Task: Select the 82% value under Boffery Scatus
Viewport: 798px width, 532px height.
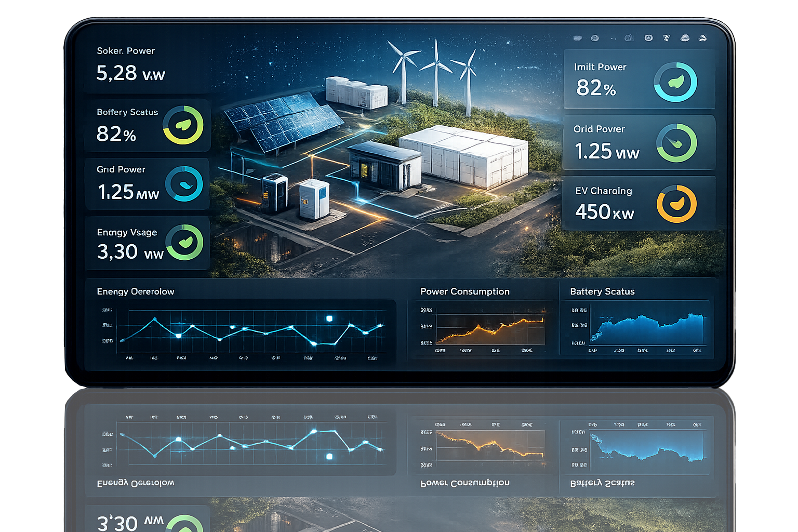Action: pyautogui.click(x=116, y=134)
